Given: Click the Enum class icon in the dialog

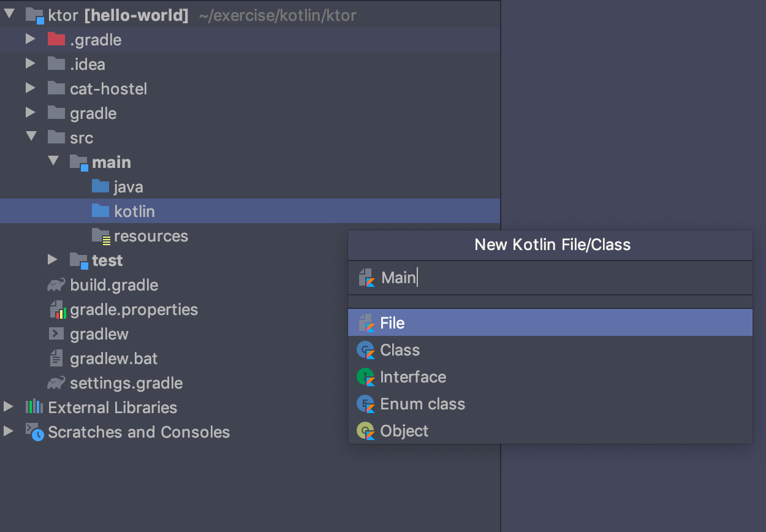Looking at the screenshot, I should 366,403.
